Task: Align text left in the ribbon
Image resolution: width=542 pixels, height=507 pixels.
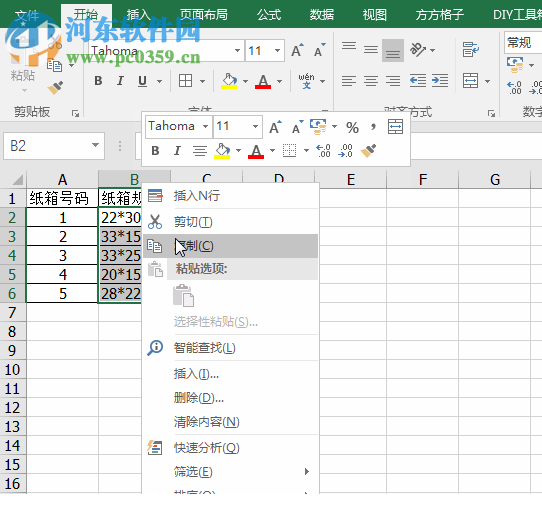Action: tap(349, 81)
